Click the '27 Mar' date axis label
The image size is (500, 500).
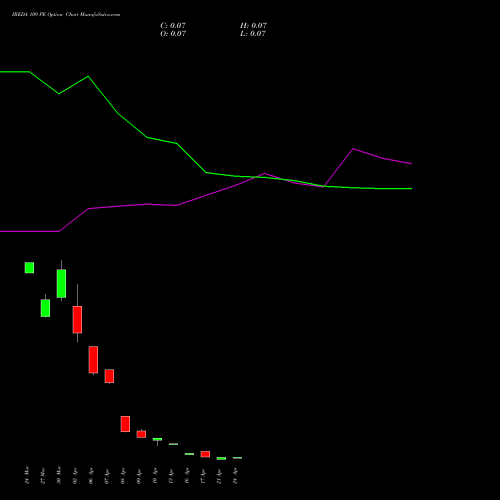pos(43,475)
